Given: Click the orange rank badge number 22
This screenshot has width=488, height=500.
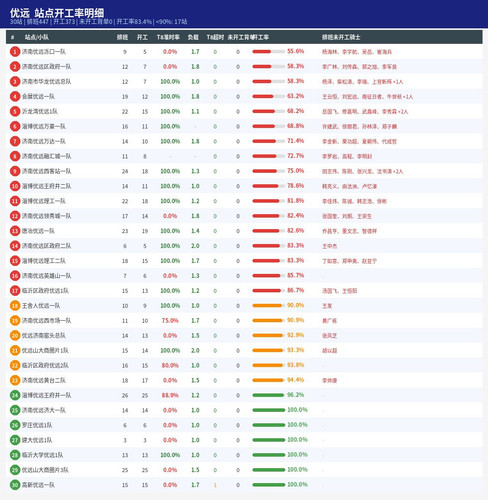Looking at the screenshot, I should [x=15, y=365].
